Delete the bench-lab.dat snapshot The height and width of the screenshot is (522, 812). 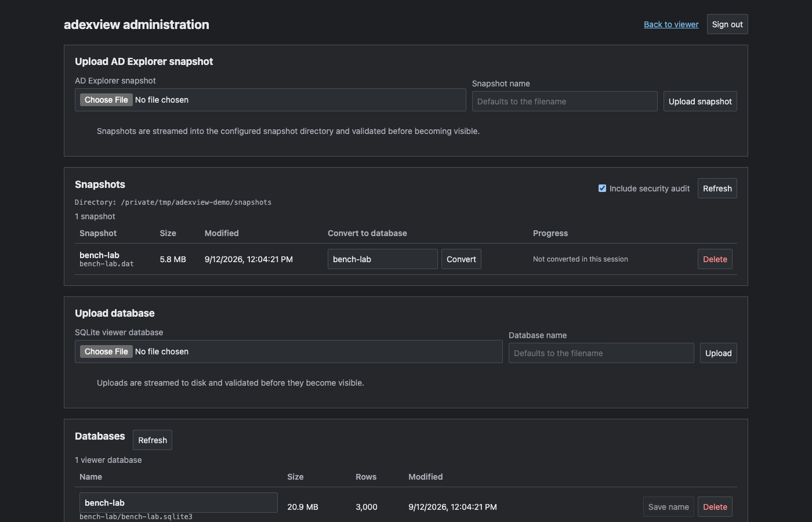click(715, 259)
